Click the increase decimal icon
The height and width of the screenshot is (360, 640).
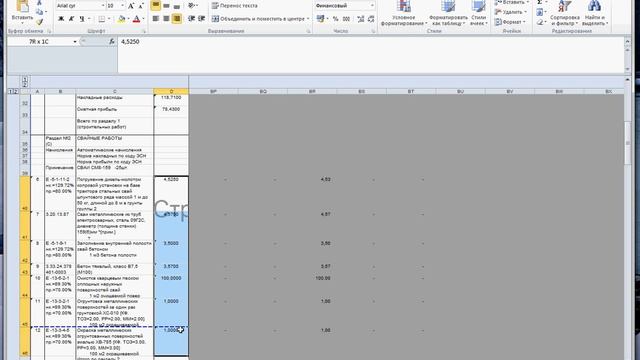coord(361,19)
